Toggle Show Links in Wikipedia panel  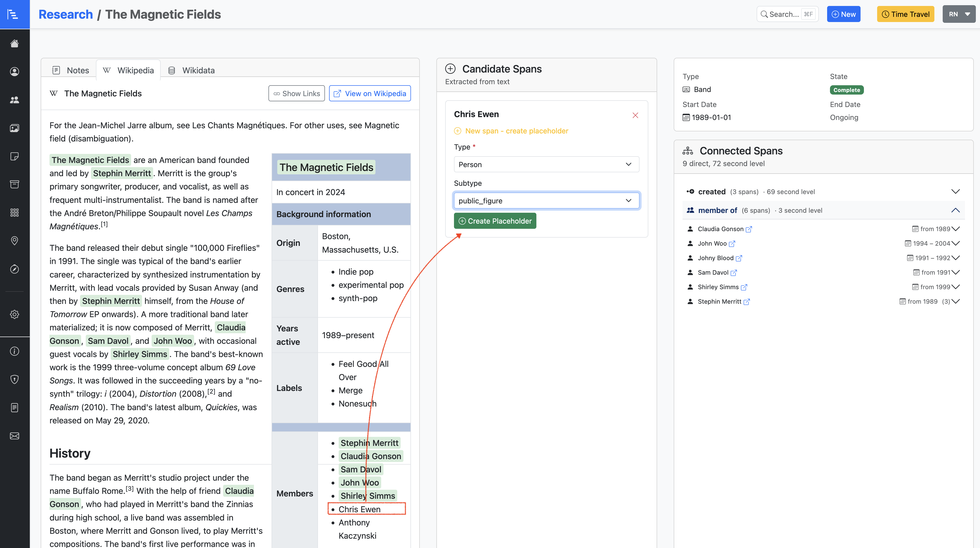click(296, 94)
